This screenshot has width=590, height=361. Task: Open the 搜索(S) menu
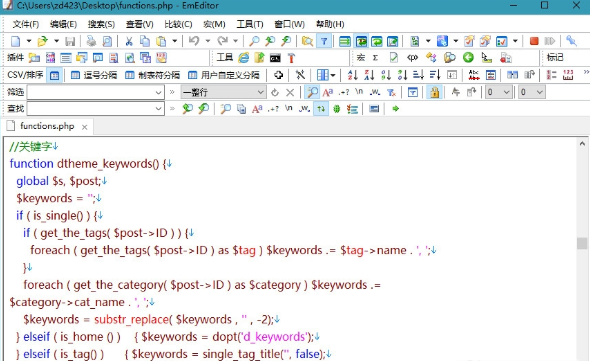(101, 24)
